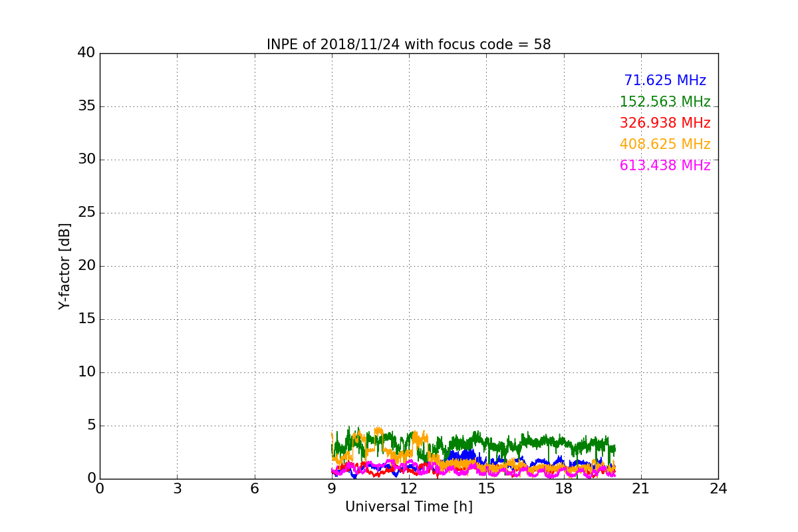Click the x-axis tick label 18
Screen dimensions: 798x532
(564, 488)
